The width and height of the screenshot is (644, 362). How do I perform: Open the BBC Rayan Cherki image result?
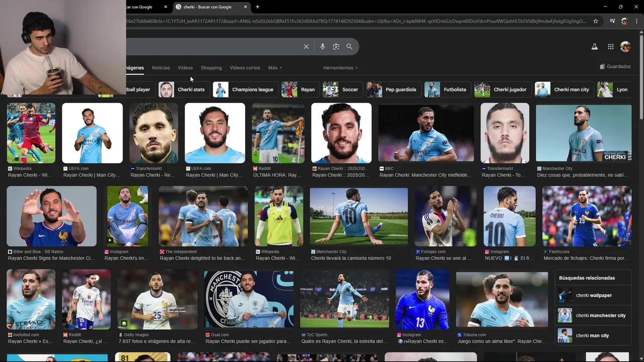click(x=426, y=133)
